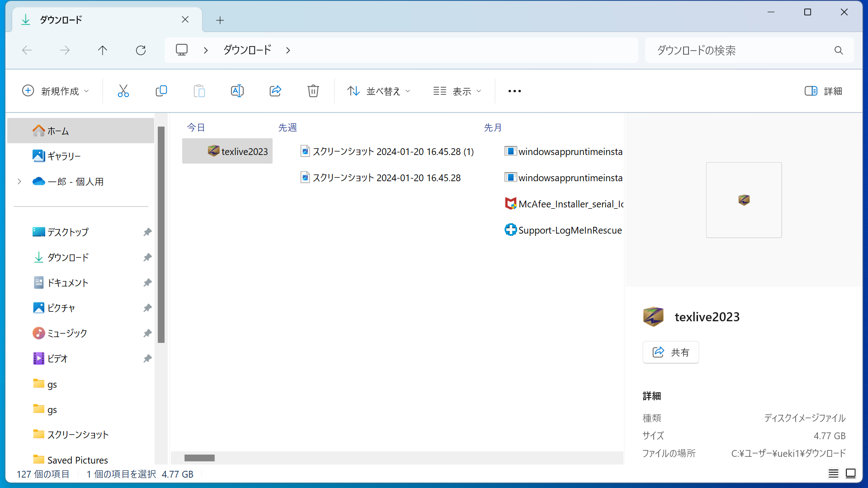Select ギャラリー in the navigation pane
Screen dimensions: 868x488
(x=64, y=156)
